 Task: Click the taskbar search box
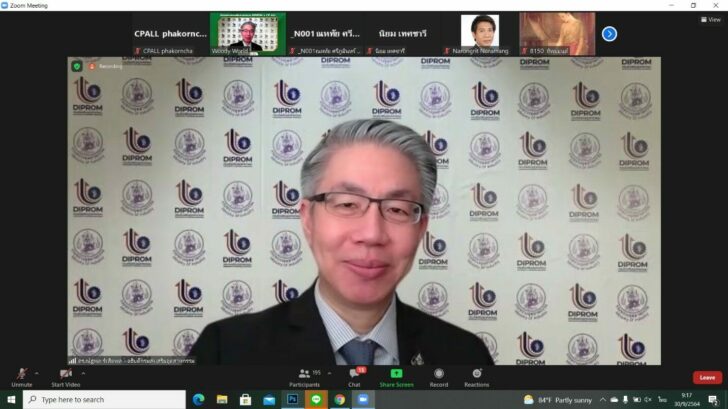pyautogui.click(x=104, y=400)
